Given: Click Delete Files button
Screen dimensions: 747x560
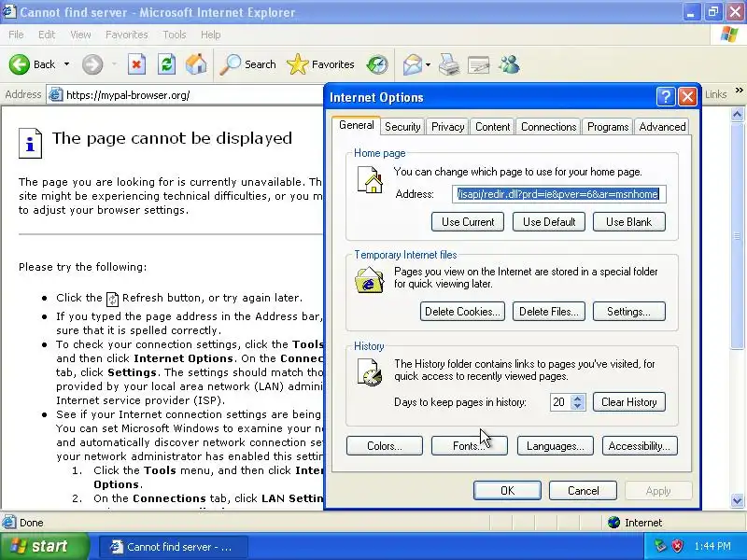Looking at the screenshot, I should (x=548, y=312).
